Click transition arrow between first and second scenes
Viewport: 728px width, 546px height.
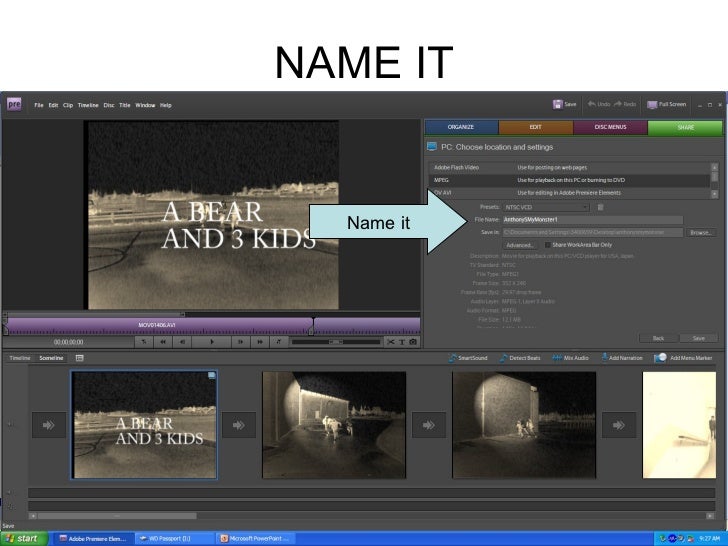pyautogui.click(x=239, y=425)
